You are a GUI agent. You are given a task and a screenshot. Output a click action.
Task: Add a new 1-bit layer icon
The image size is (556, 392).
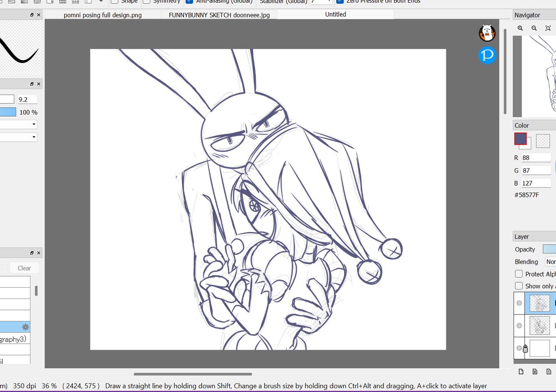pyautogui.click(x=549, y=372)
